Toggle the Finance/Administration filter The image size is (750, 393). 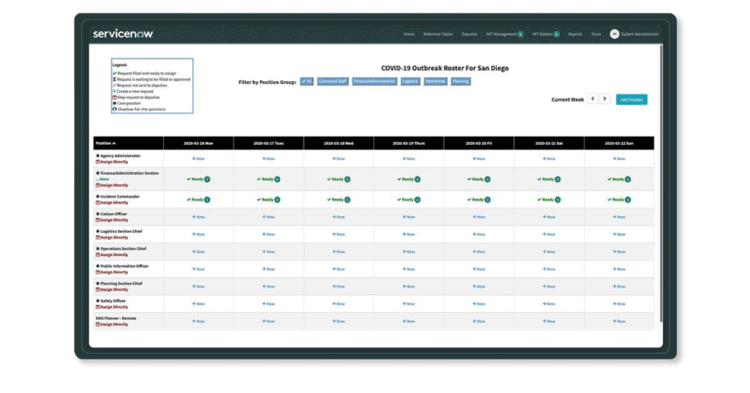click(x=375, y=81)
